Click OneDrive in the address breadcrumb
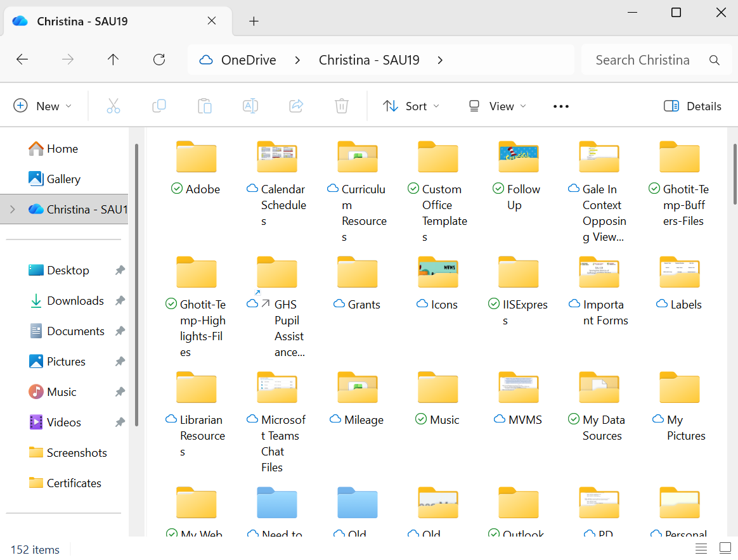The image size is (738, 560). click(248, 60)
